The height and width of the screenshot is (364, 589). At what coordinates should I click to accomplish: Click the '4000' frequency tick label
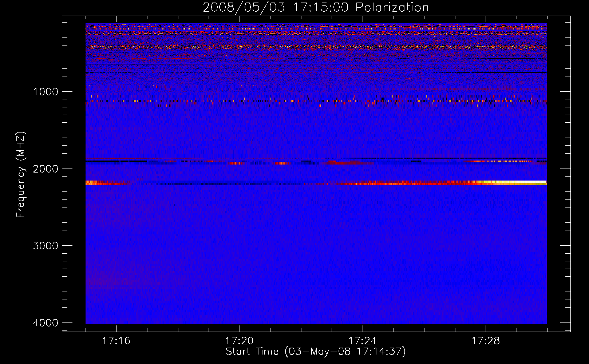(46, 323)
